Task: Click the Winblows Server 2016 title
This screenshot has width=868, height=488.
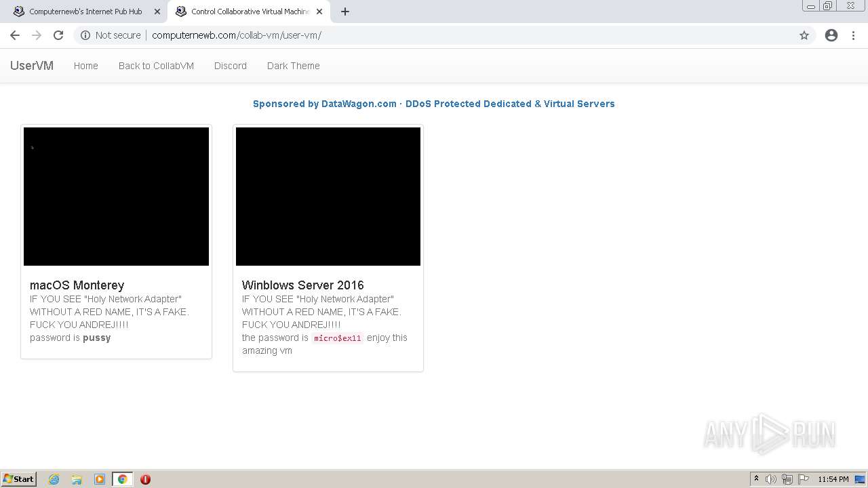Action: tap(303, 285)
